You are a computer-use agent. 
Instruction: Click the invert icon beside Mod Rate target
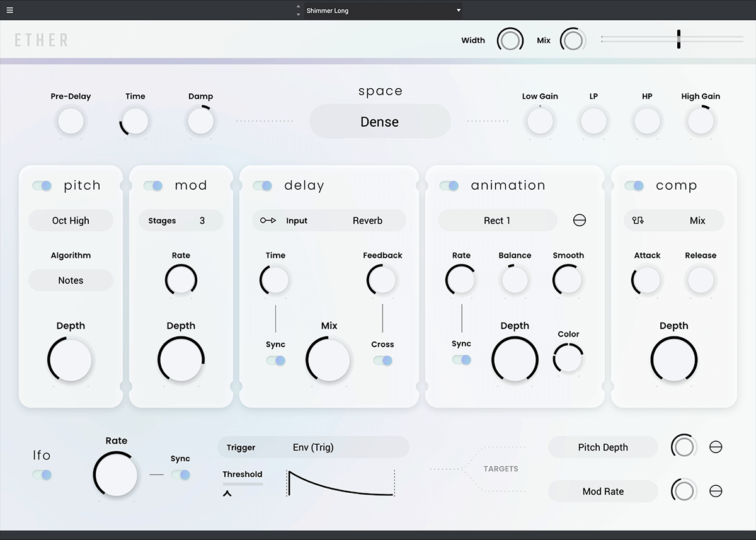(x=716, y=491)
